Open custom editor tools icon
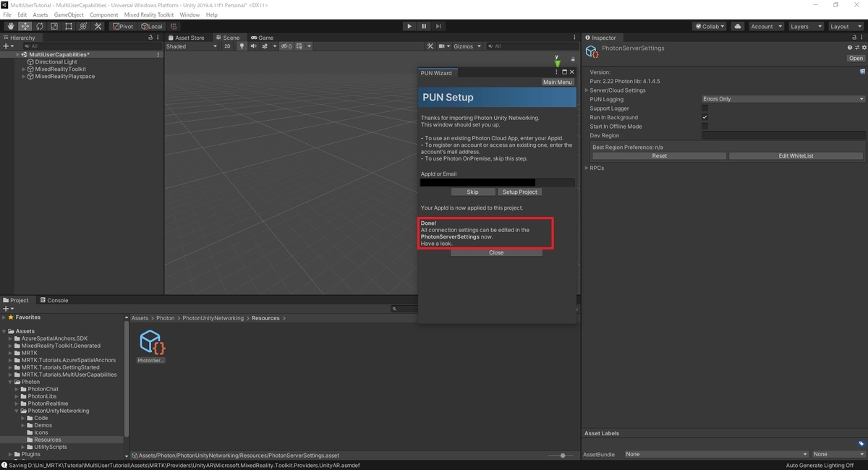 tap(98, 26)
